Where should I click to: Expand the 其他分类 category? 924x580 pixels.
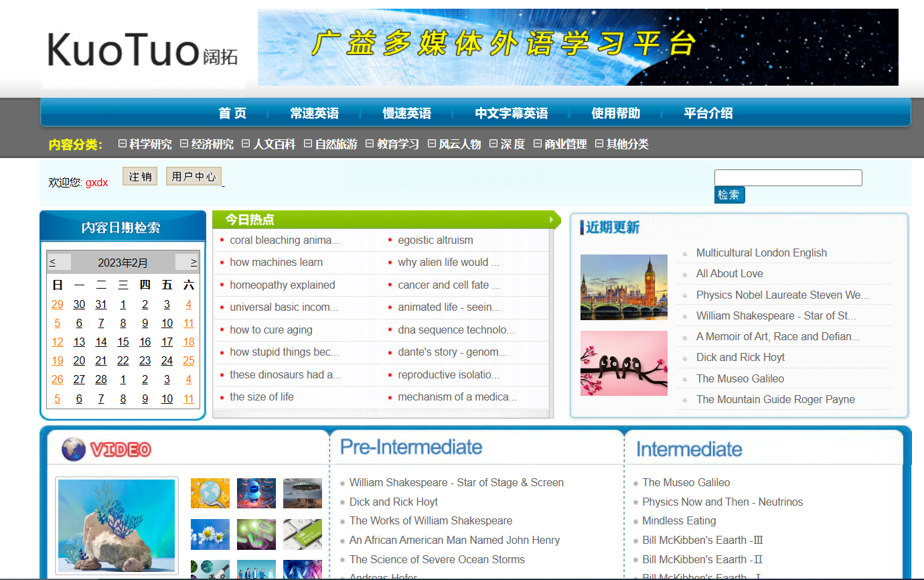coord(622,144)
